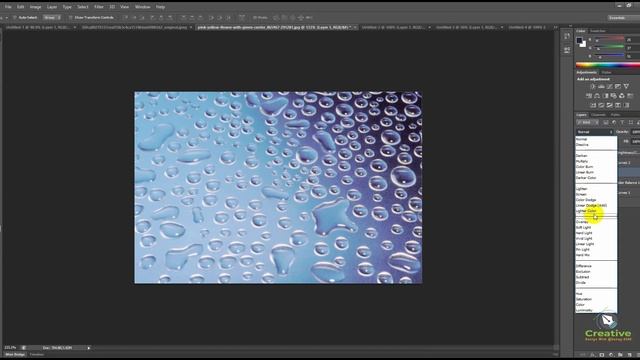Image resolution: width=640 pixels, height=360 pixels.
Task: Add a Black & White adjustment
Action: point(605,96)
